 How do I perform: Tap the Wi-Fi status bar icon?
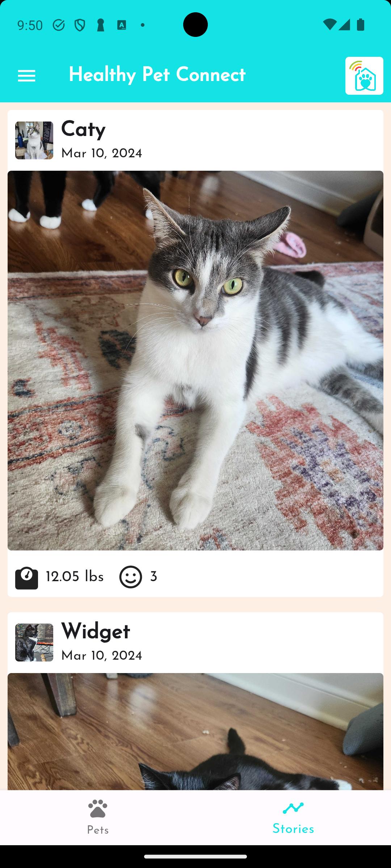click(x=329, y=25)
